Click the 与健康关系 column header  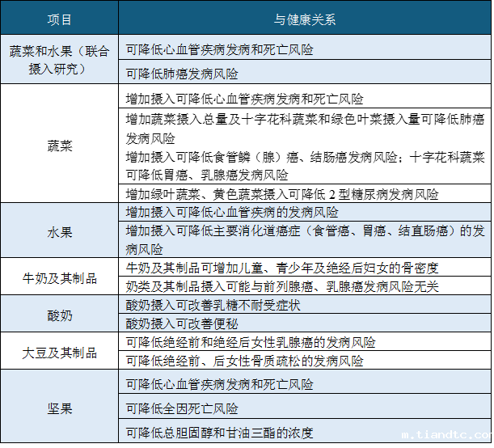[305, 20]
